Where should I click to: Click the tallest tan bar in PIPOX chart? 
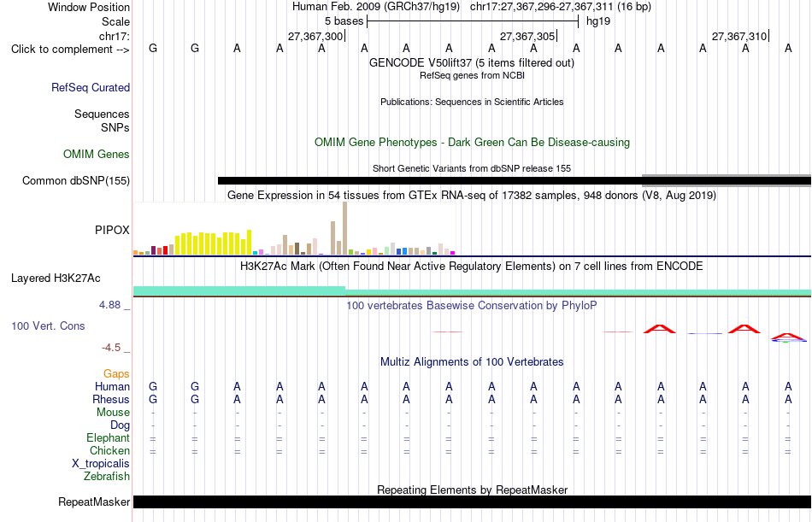tap(345, 228)
